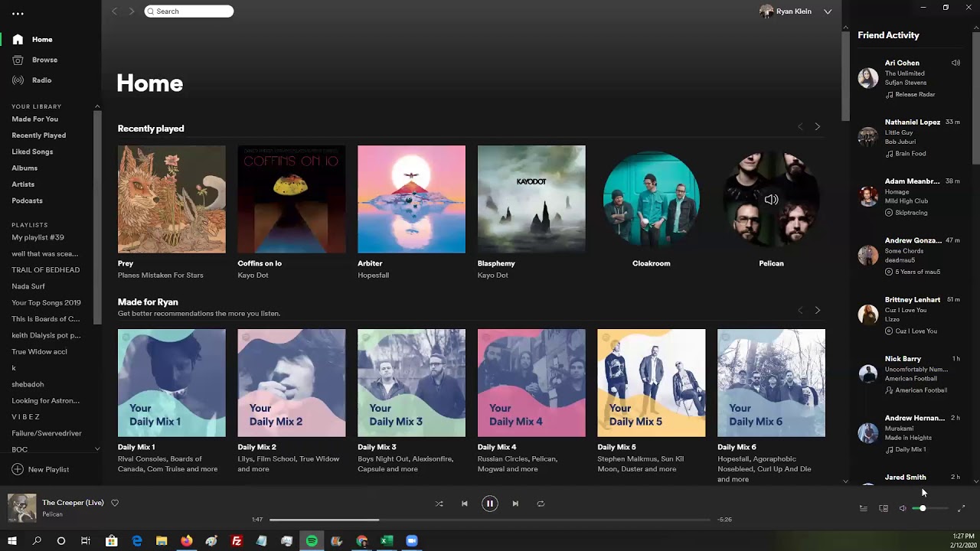Open Windows Start menu

pos(12,541)
